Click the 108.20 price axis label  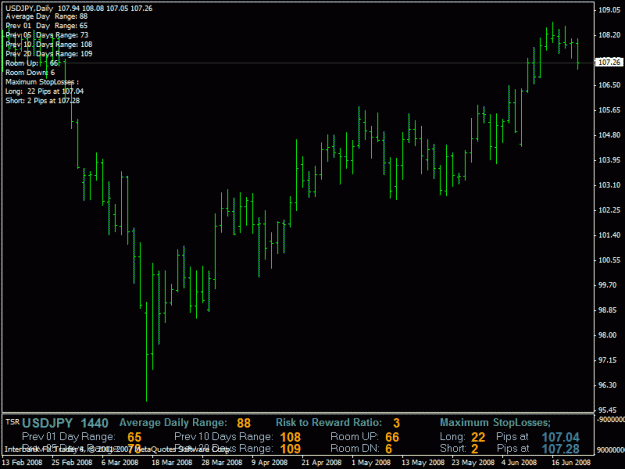pyautogui.click(x=609, y=35)
